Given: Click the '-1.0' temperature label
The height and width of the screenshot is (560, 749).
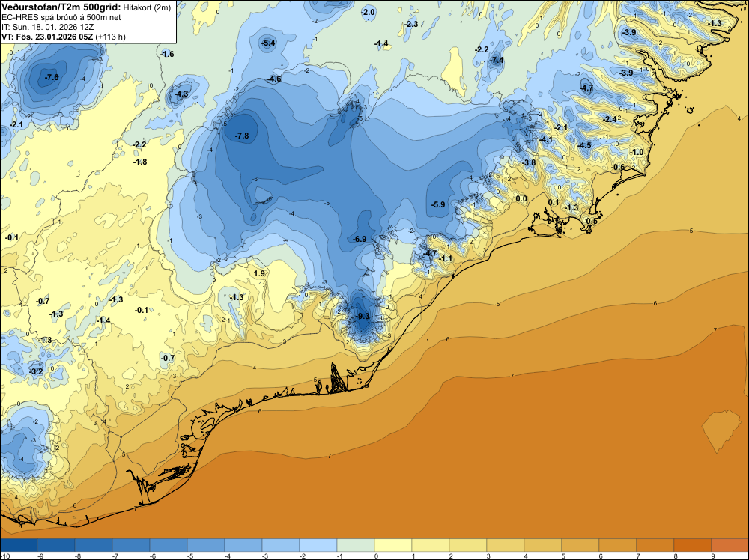Looking at the screenshot, I should coord(637,152).
